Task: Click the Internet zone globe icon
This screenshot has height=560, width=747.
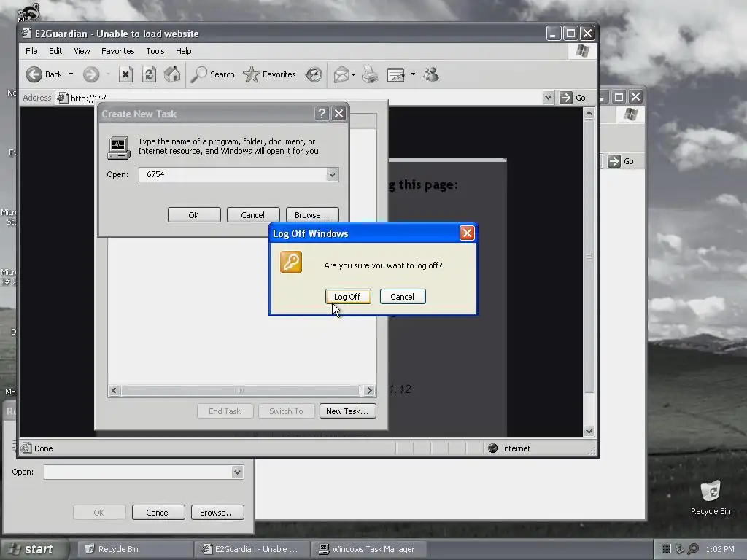Action: (493, 448)
